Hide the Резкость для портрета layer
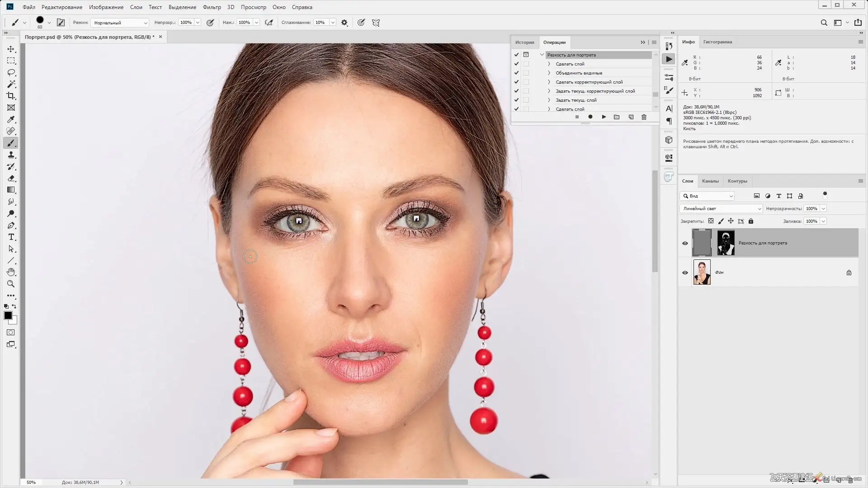This screenshot has height=488, width=868. (x=685, y=243)
